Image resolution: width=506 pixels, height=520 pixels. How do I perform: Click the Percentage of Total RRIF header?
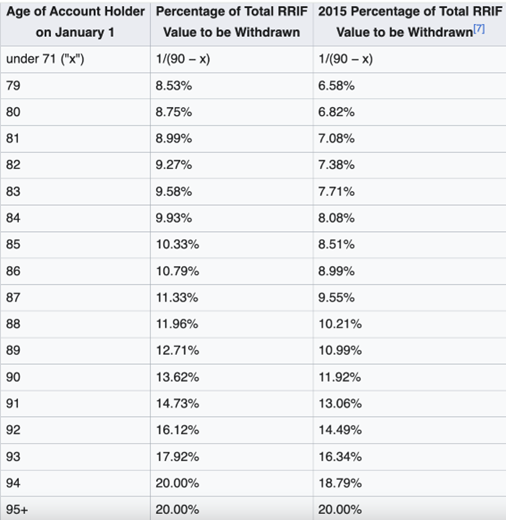tap(232, 22)
